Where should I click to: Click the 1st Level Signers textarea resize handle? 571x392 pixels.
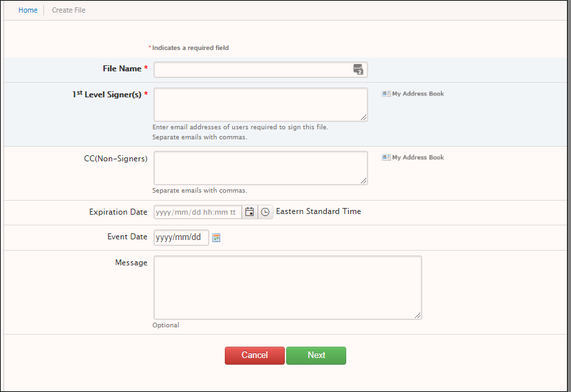(x=364, y=117)
